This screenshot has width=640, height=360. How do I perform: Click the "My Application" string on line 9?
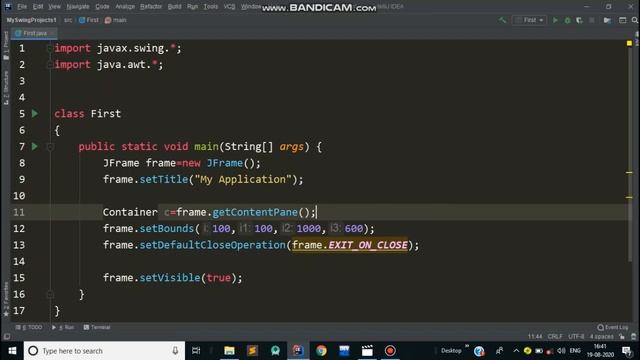tap(243, 180)
